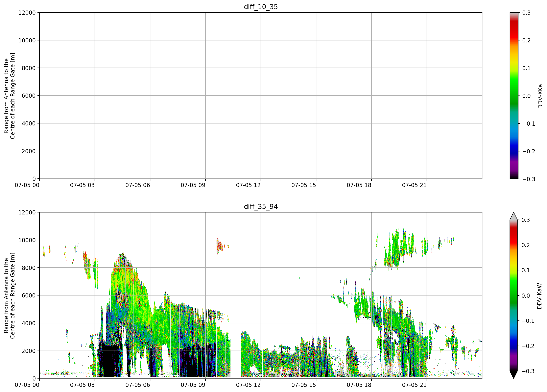Image resolution: width=547 pixels, height=392 pixels.
Task: Click the DDV-XKa colorbar label
Action: pos(540,96)
